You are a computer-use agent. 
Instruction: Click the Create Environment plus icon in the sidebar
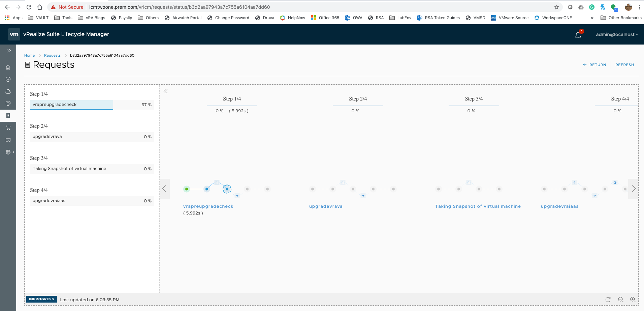pyautogui.click(x=8, y=79)
